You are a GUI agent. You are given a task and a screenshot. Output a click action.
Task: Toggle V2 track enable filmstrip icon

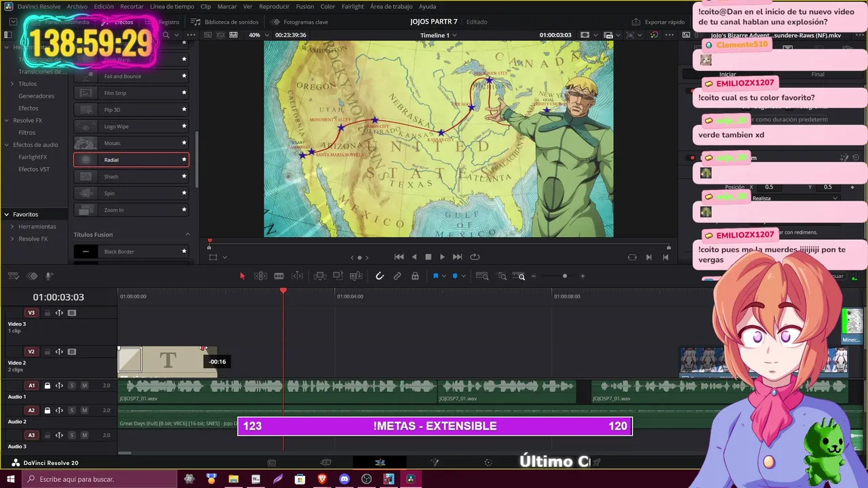[x=72, y=352]
